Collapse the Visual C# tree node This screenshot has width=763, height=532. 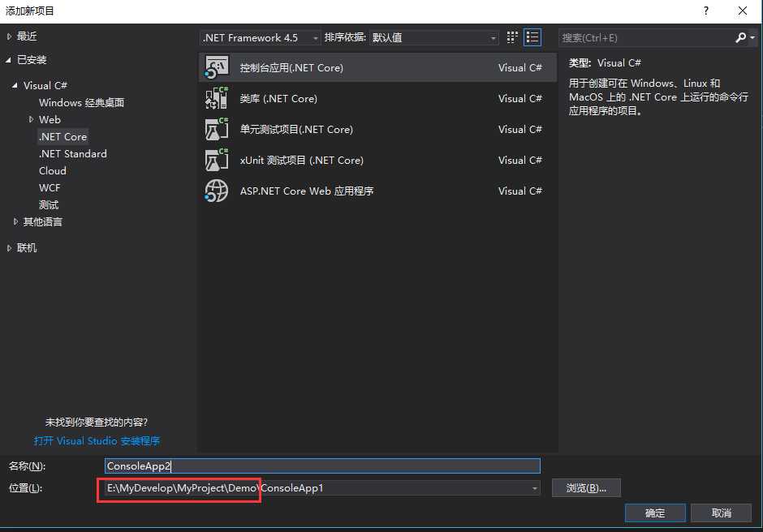pyautogui.click(x=15, y=85)
